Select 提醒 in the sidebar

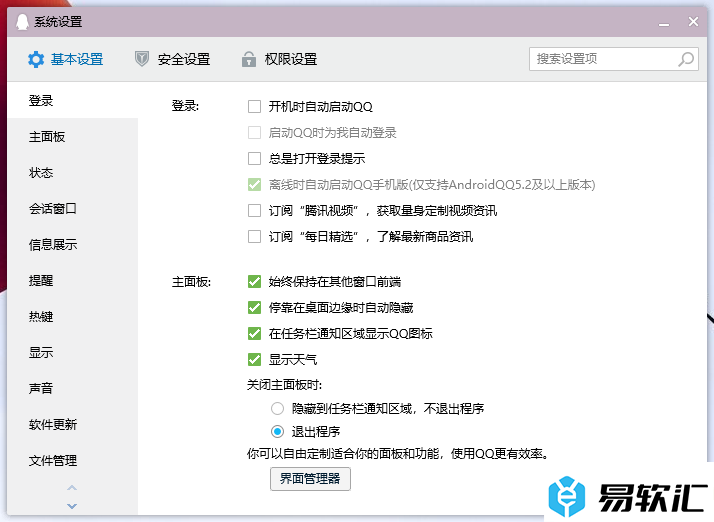tap(73, 281)
